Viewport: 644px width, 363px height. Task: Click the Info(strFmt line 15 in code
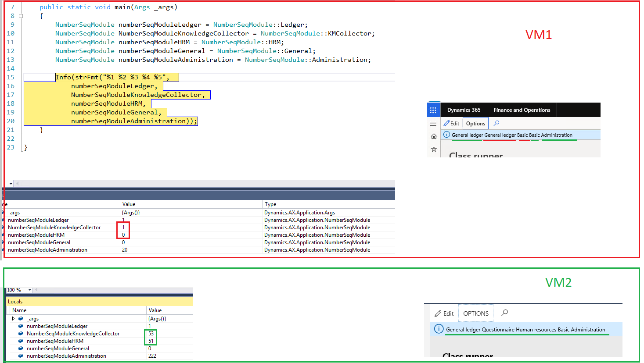tap(112, 77)
